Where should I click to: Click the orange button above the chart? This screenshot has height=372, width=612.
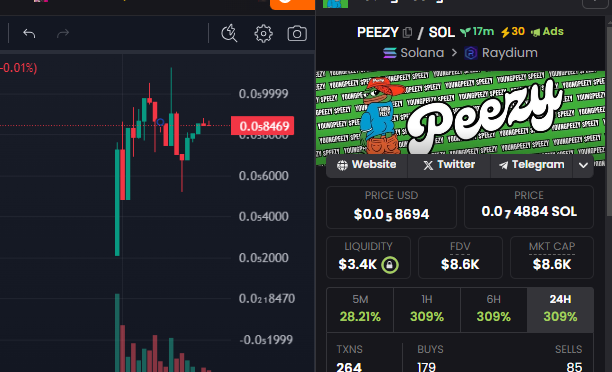click(x=293, y=4)
